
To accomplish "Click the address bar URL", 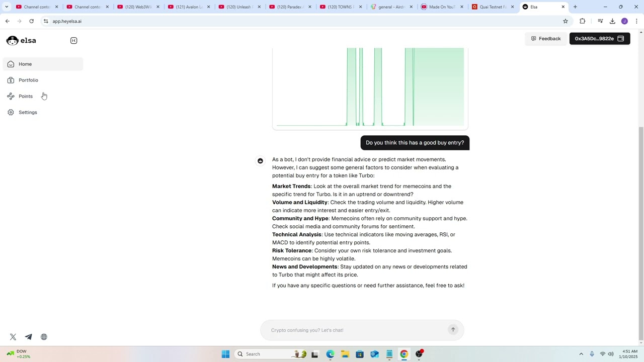I will tap(67, 21).
